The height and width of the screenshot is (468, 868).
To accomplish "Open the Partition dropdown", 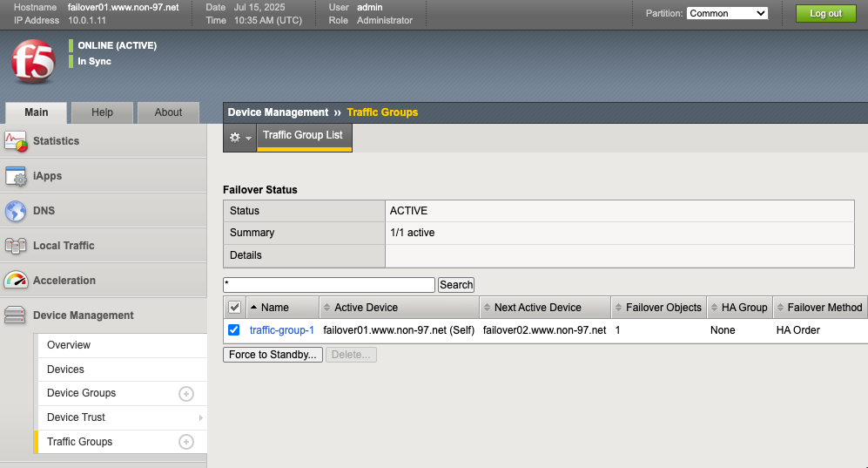I will [x=727, y=13].
